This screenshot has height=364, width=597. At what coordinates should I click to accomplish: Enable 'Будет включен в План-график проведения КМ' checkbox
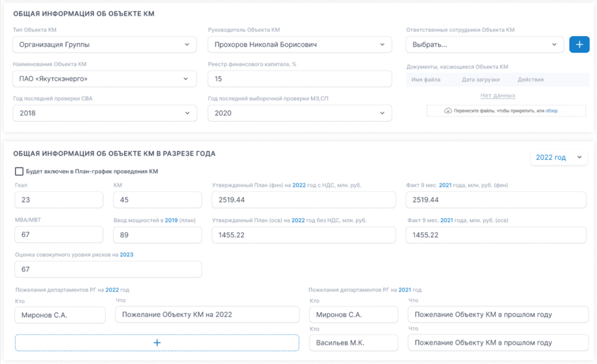[19, 172]
